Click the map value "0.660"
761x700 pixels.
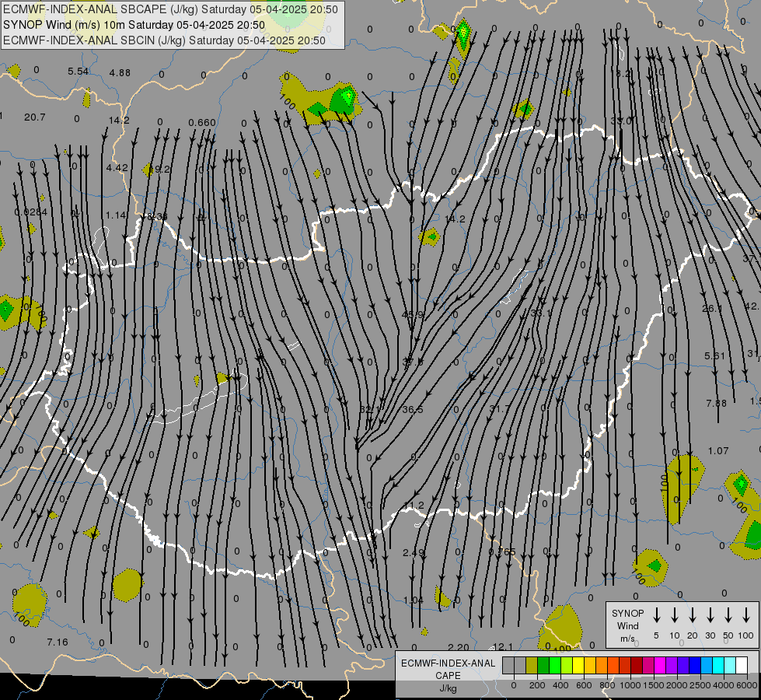202,122
